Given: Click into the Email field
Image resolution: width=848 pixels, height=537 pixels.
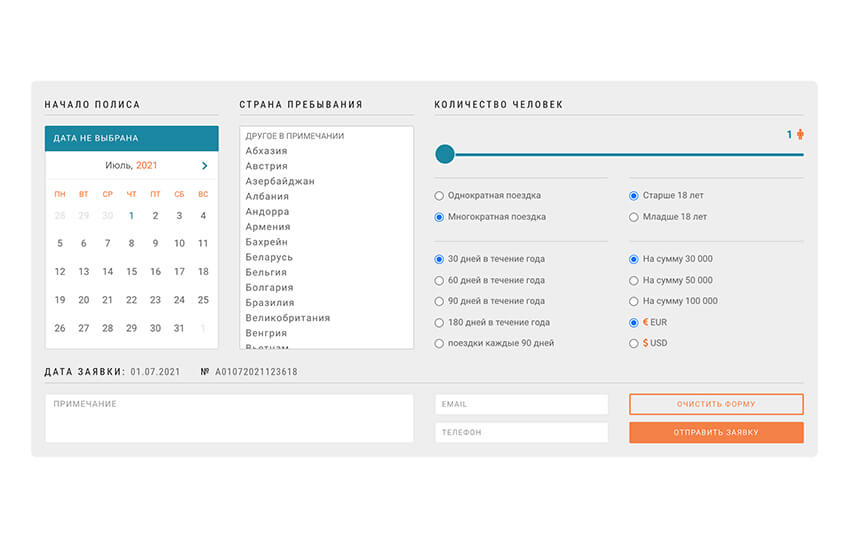Looking at the screenshot, I should pos(521,404).
